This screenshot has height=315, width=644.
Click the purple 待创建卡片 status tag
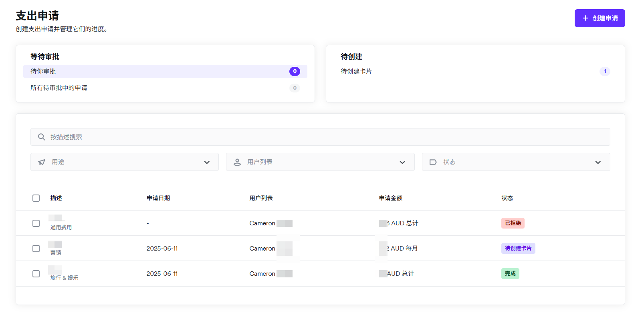pyautogui.click(x=518, y=248)
